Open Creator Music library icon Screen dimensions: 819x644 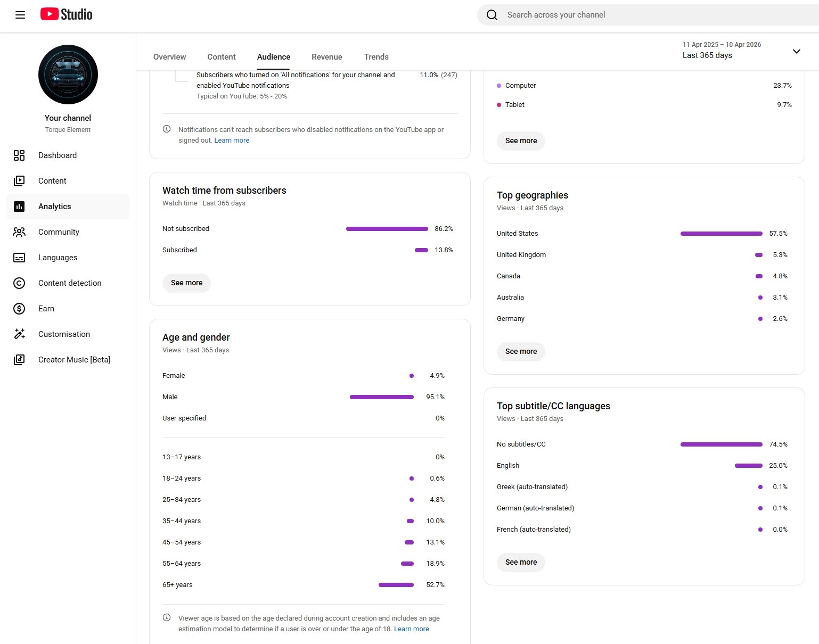coord(19,360)
